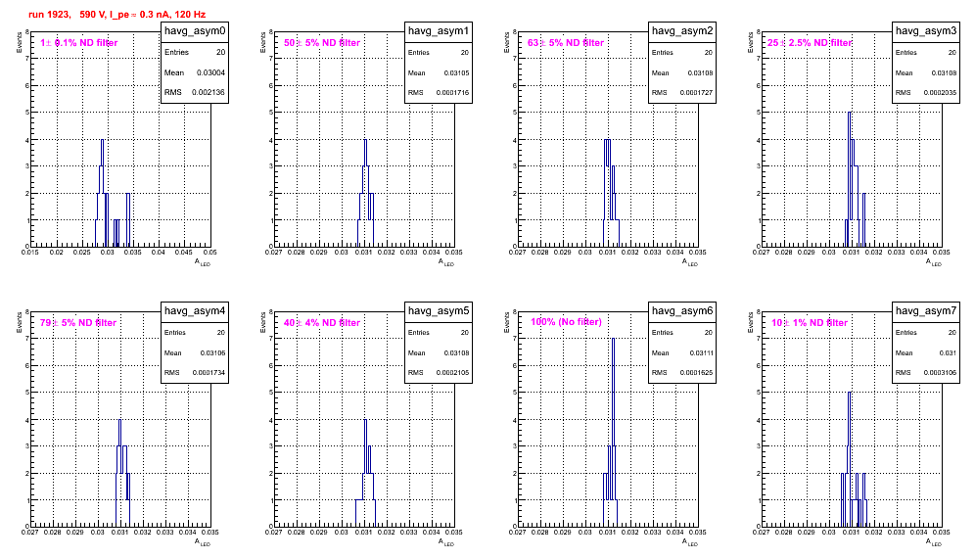Click Mean row in havg_asym4 stats box
This screenshot has width=975, height=560.
(195, 352)
